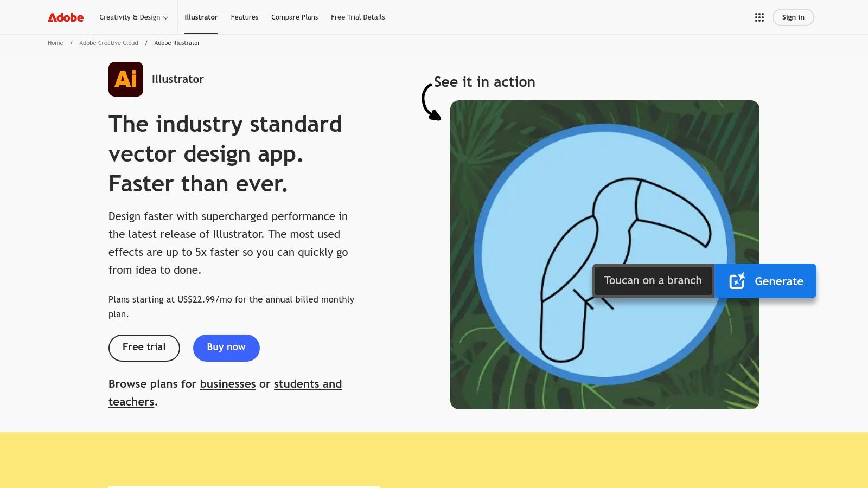The width and height of the screenshot is (868, 488).
Task: Click the Illustrator Ai app icon
Action: [x=126, y=79]
